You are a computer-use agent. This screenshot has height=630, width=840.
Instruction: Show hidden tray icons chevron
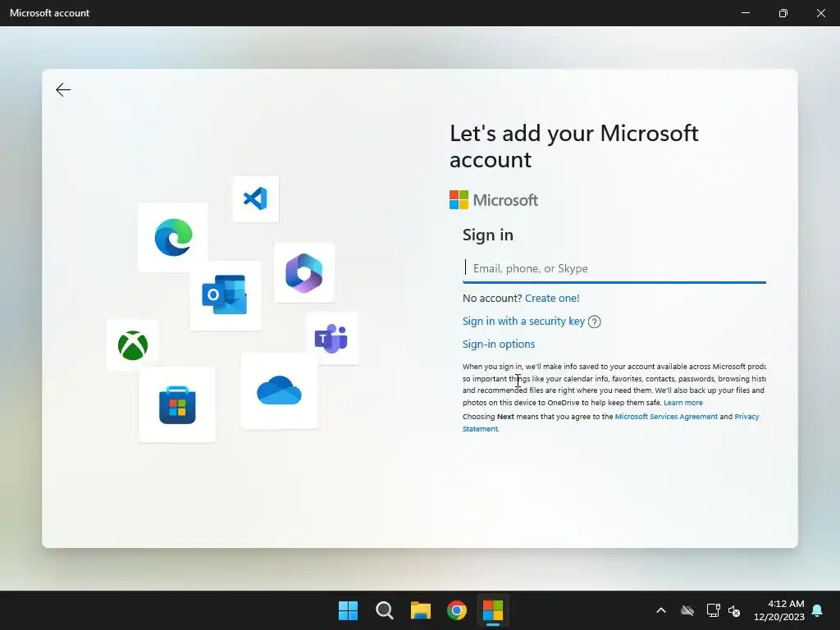[x=661, y=610]
